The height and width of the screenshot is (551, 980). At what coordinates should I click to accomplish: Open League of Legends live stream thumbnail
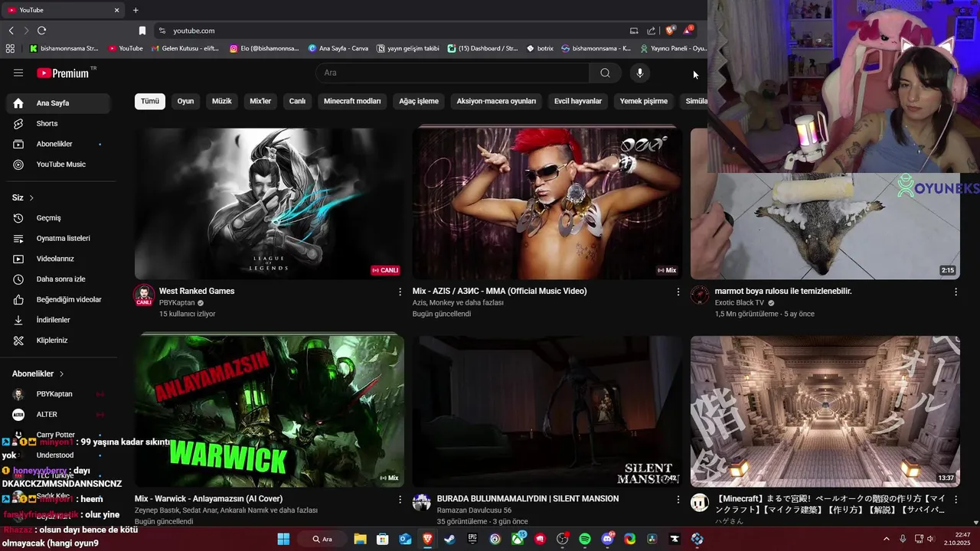pyautogui.click(x=269, y=203)
